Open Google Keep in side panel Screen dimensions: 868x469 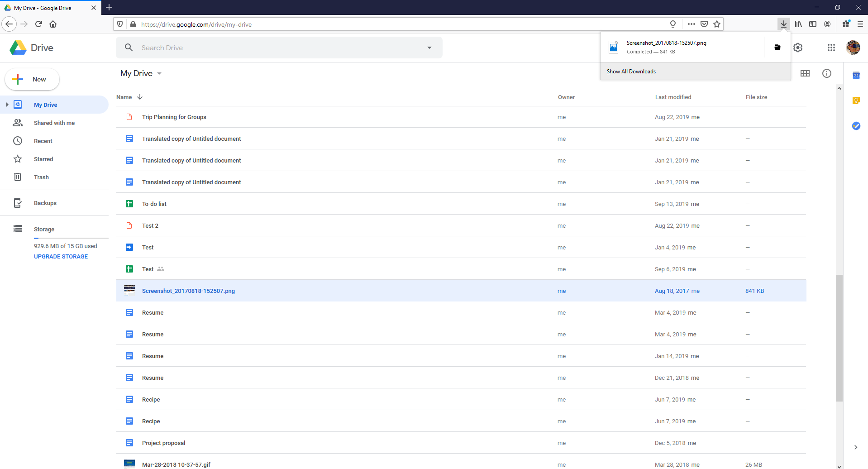click(856, 100)
